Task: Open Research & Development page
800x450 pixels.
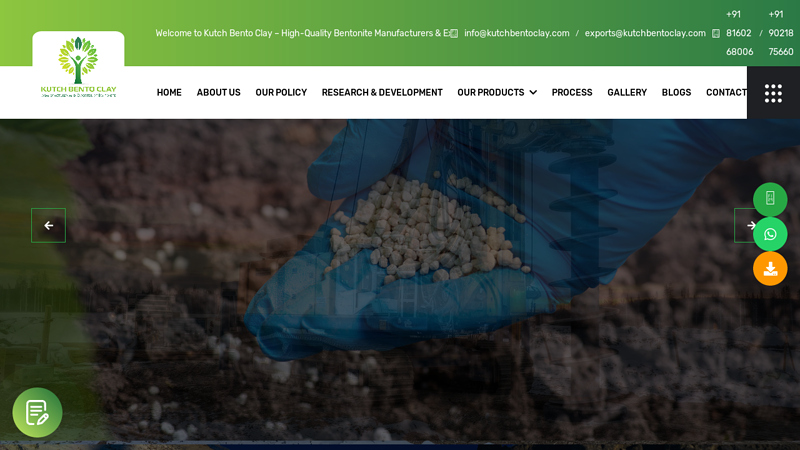Action: 382,92
